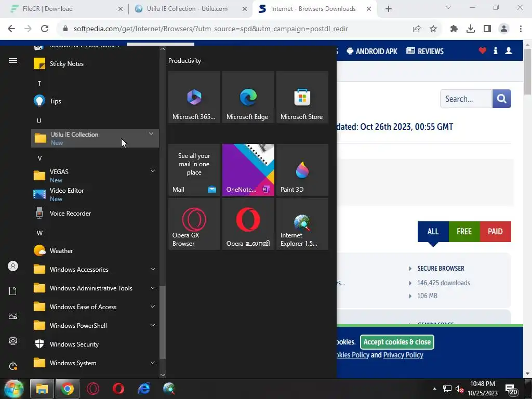Screen dimensions: 532x399
Task: Open File Explorer from taskbar
Action: (42, 389)
